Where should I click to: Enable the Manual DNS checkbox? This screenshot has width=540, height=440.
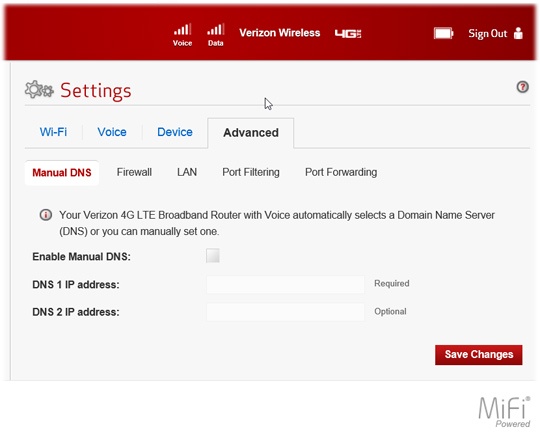212,255
